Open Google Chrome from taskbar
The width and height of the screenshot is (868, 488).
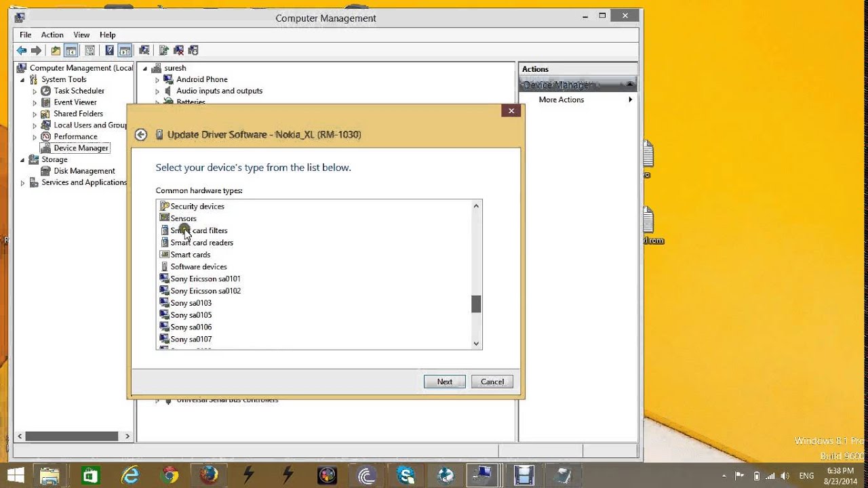pyautogui.click(x=170, y=475)
